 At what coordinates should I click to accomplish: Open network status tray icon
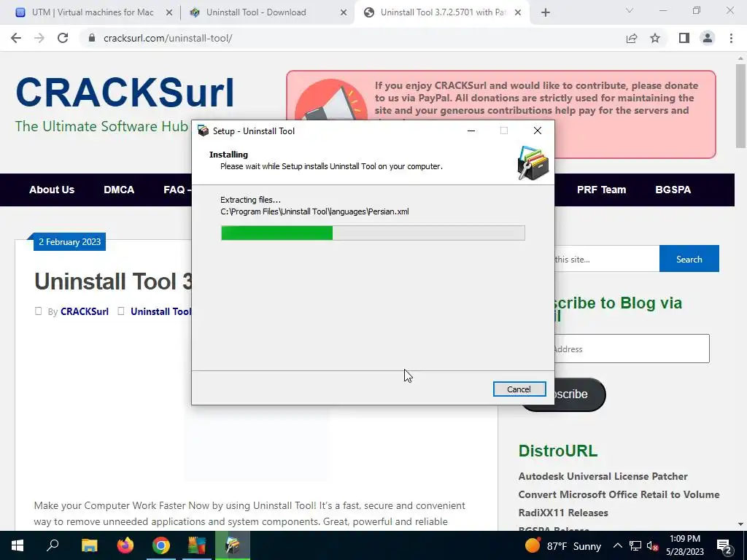(x=635, y=545)
